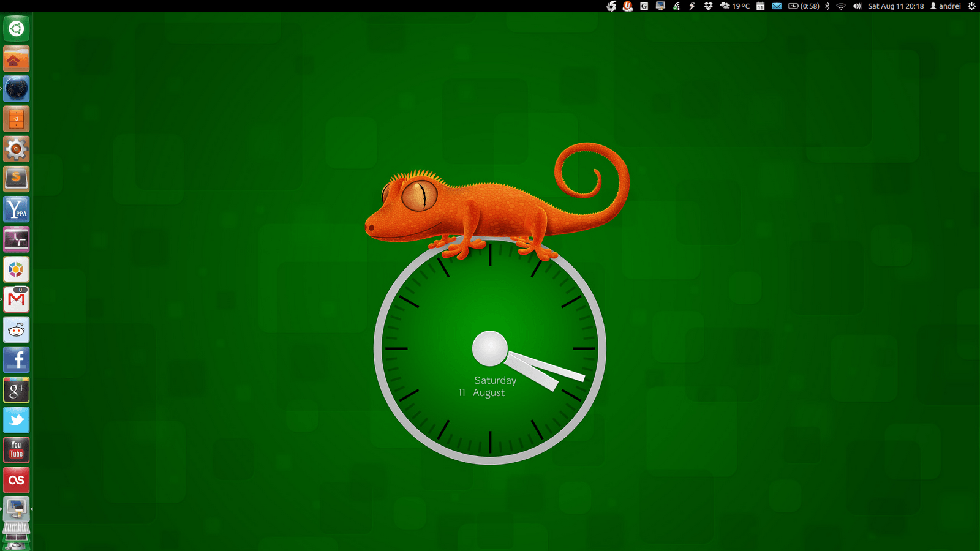Open the sound volume indicator menu
Image resolution: width=980 pixels, height=551 pixels.
[858, 7]
